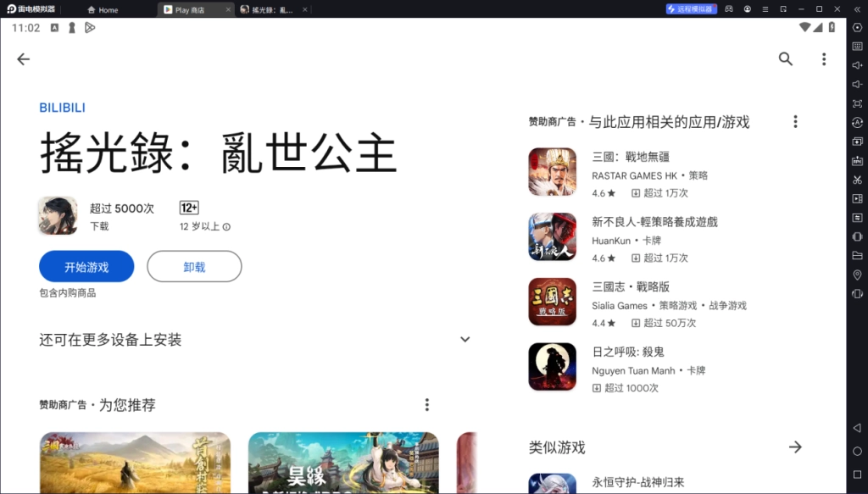Screen dimensions: 868x494
Task: Click the 搖光錄 app icon thumbnail
Action: pyautogui.click(x=58, y=216)
